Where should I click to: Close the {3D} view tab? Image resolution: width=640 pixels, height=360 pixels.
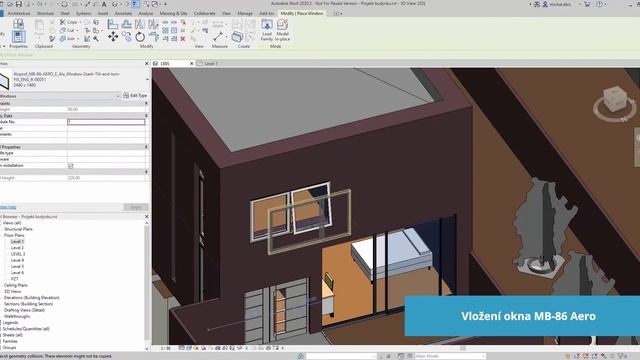(x=191, y=64)
